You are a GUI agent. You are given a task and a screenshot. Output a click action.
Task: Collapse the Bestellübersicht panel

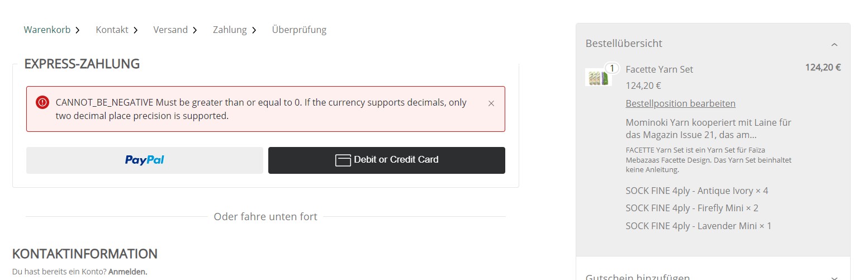(834, 44)
